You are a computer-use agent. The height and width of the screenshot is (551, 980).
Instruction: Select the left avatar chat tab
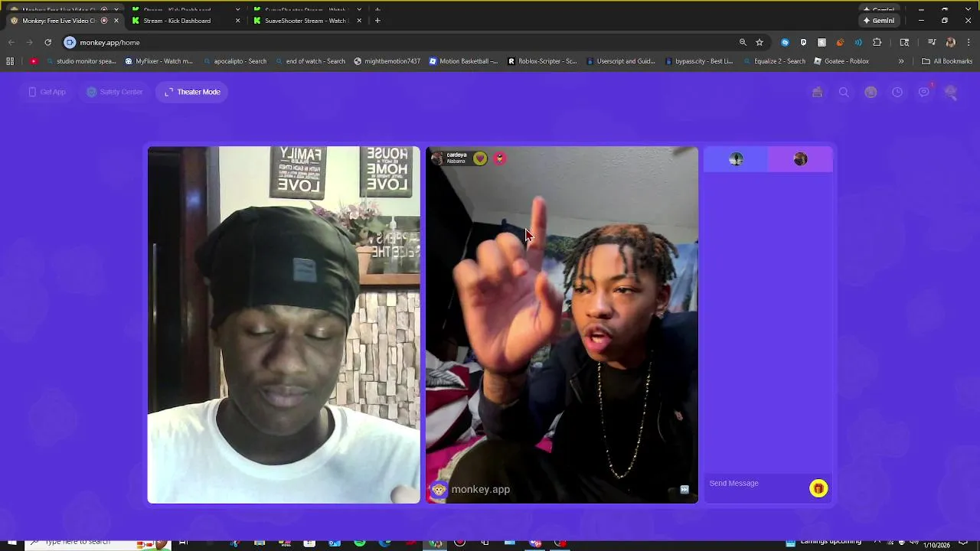[x=736, y=159]
